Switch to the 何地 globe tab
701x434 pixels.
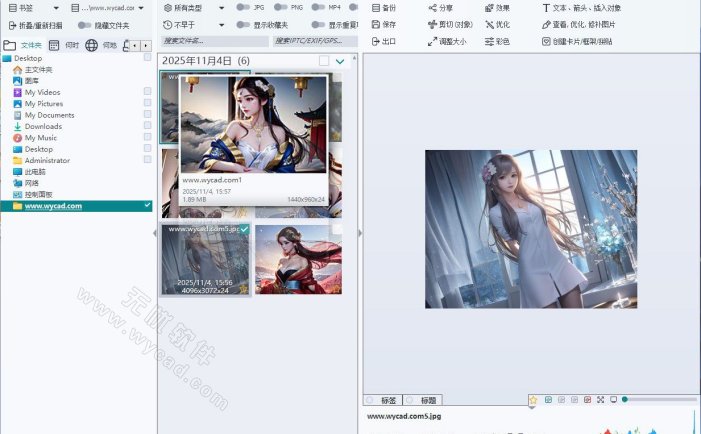101,45
